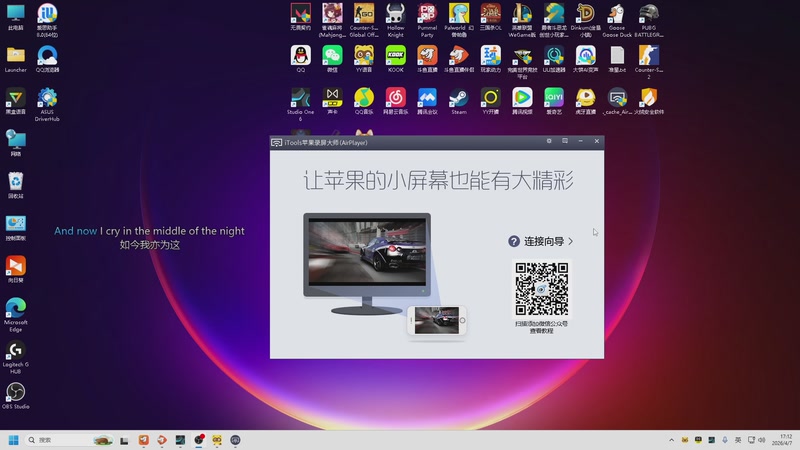
Task: Open Pummel Party shortcut
Action: tap(427, 20)
